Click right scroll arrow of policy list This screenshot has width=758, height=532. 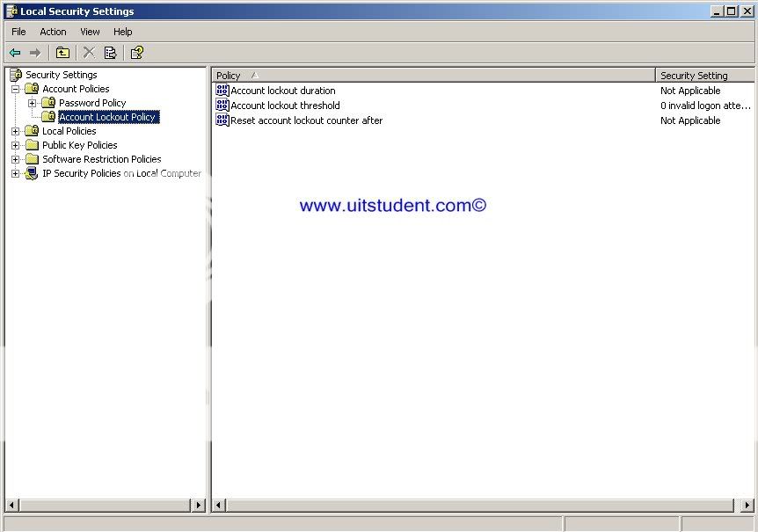coord(747,506)
